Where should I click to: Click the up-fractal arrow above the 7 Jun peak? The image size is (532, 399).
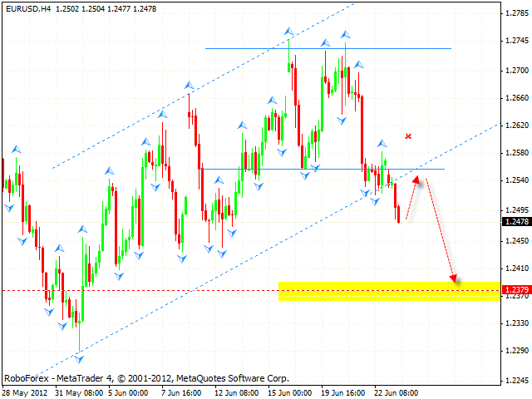[190, 85]
